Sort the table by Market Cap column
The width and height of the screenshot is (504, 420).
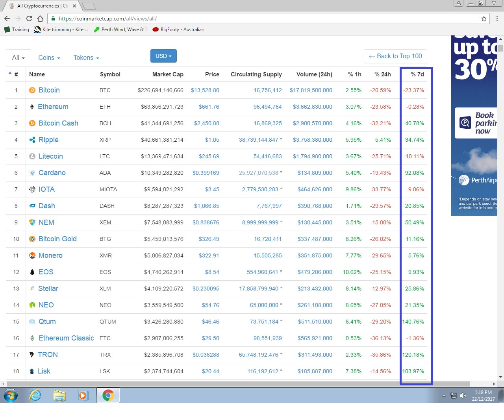(x=168, y=74)
